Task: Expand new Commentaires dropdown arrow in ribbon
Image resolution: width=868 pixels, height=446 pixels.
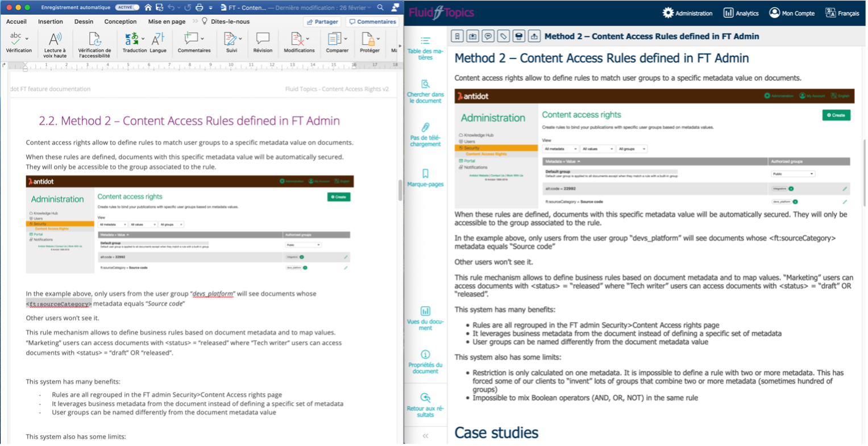Action: coord(202,39)
